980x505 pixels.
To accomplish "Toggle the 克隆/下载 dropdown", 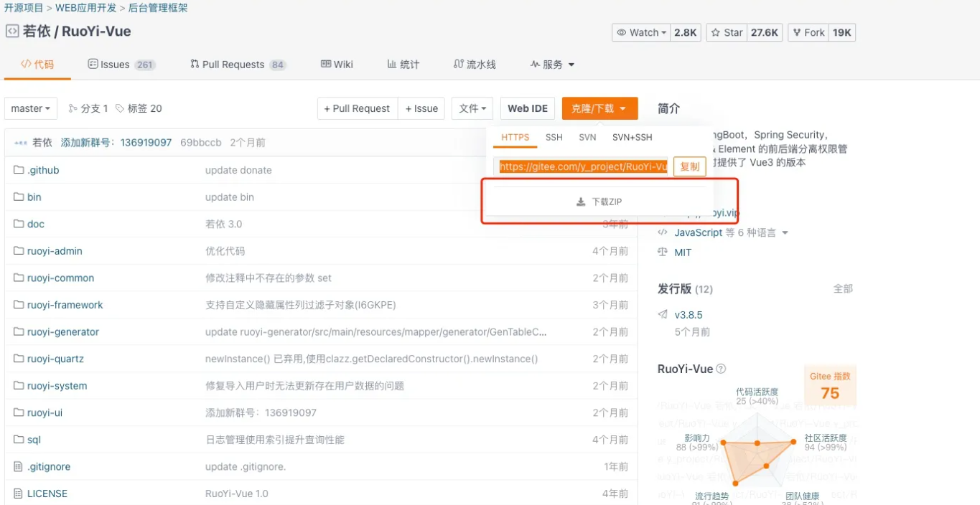I will click(599, 108).
